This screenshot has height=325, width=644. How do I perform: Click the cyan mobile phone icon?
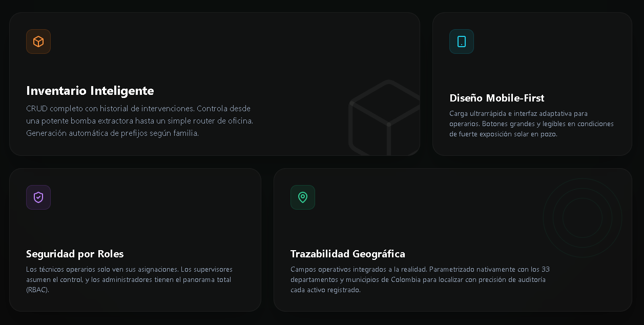[462, 42]
